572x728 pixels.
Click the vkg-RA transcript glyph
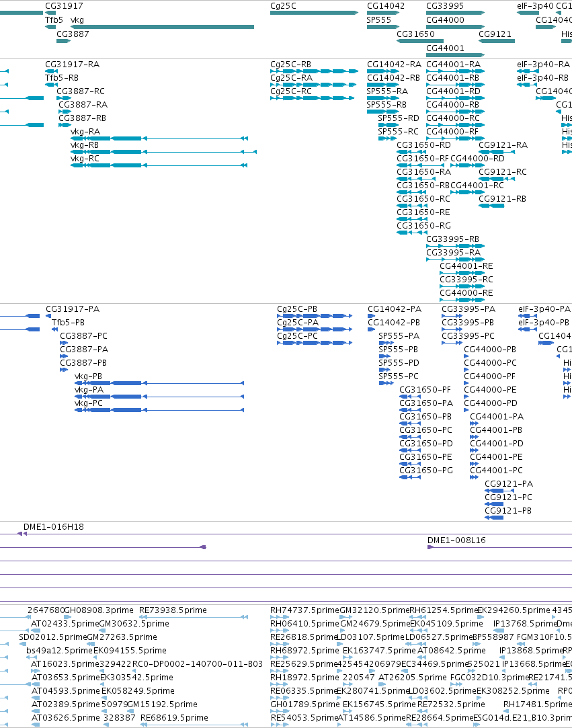tap(159, 138)
